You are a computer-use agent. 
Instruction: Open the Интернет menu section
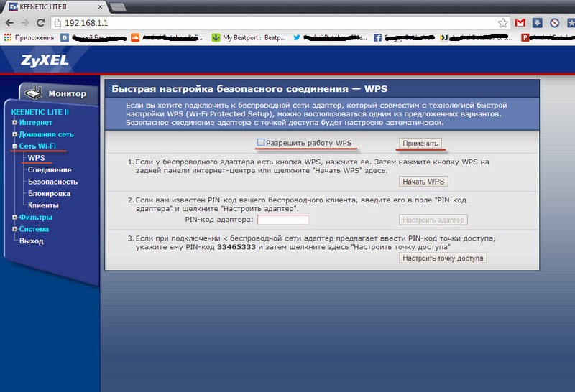(x=35, y=122)
